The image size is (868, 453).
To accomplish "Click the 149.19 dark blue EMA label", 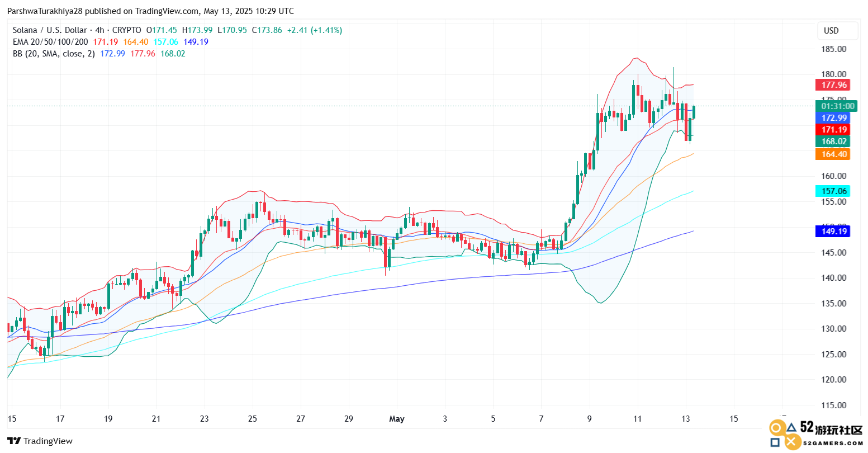I will point(832,231).
